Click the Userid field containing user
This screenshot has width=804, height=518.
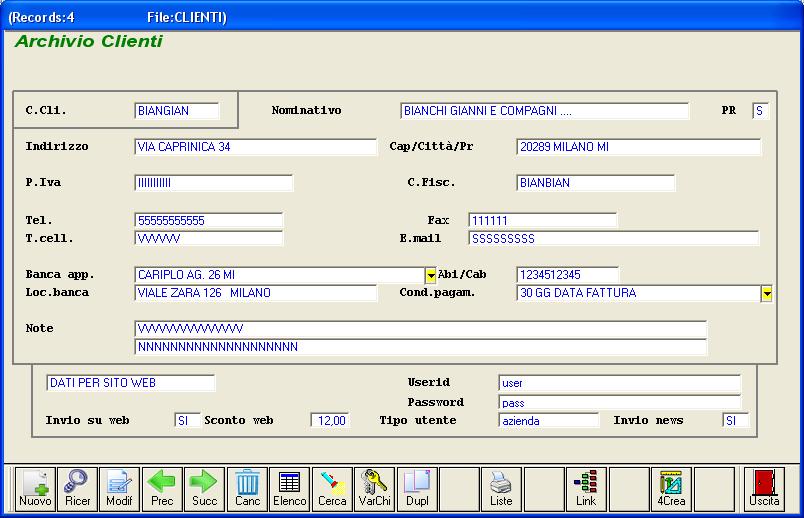pos(619,383)
